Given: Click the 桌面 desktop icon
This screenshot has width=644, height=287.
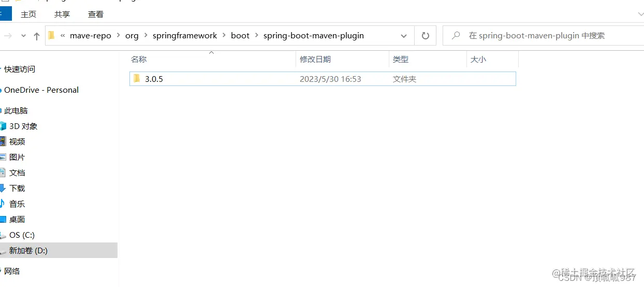Looking at the screenshot, I should [x=3, y=219].
